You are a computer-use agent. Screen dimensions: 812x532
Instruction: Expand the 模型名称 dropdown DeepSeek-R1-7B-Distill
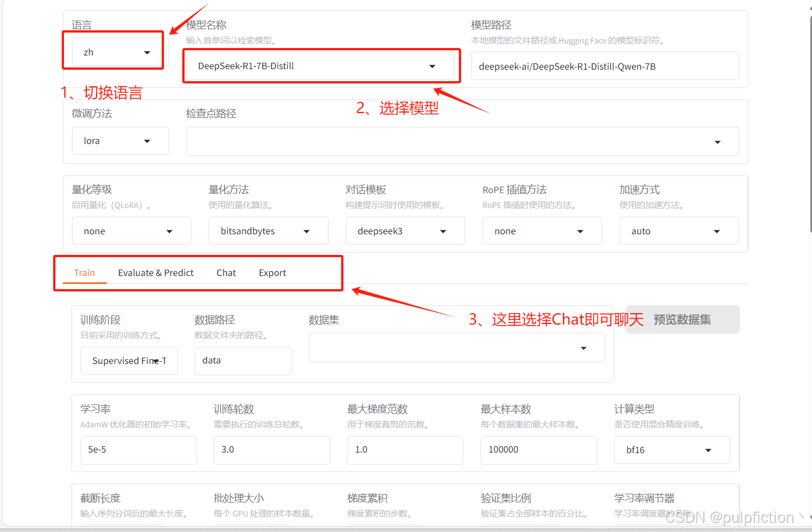[x=320, y=66]
